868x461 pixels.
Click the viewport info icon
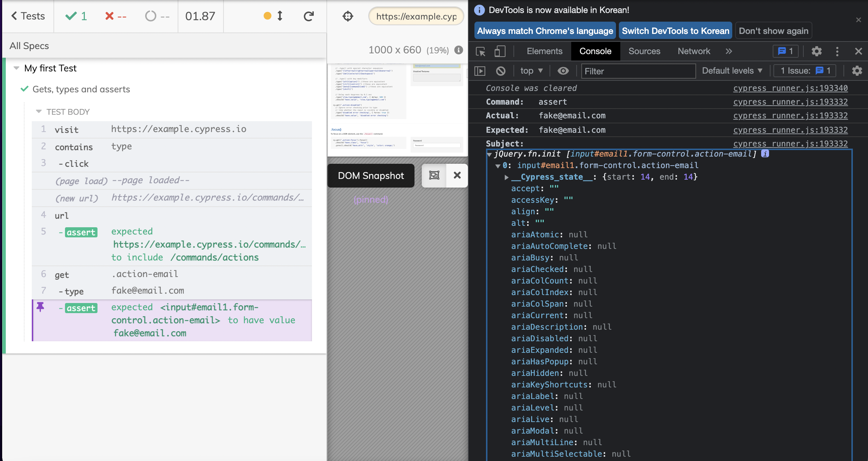(x=459, y=50)
